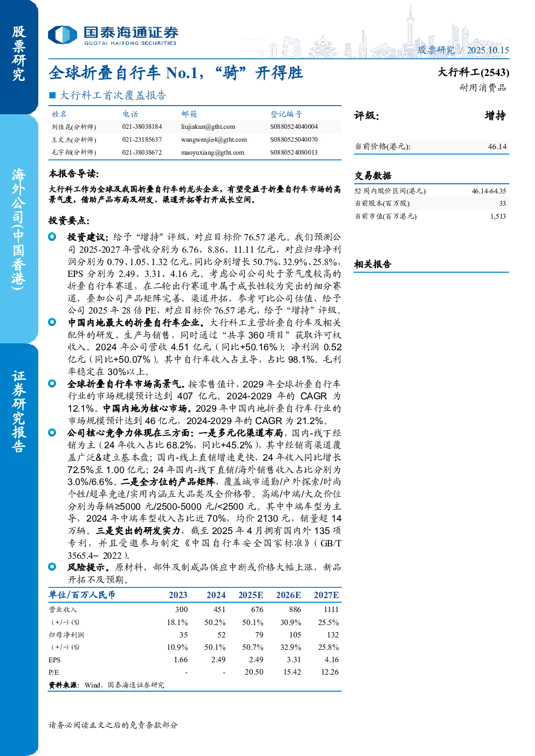Click phone number 021-23185637

coord(142,140)
